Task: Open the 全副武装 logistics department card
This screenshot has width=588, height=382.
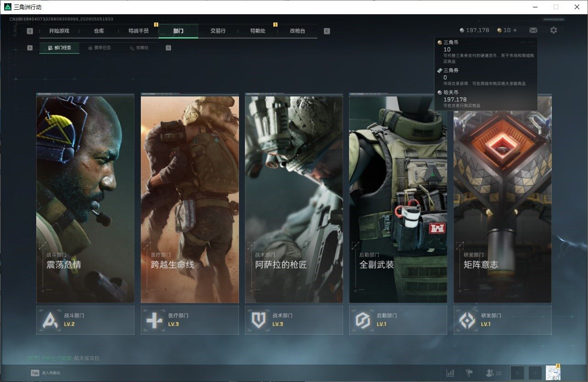Action: (398, 198)
